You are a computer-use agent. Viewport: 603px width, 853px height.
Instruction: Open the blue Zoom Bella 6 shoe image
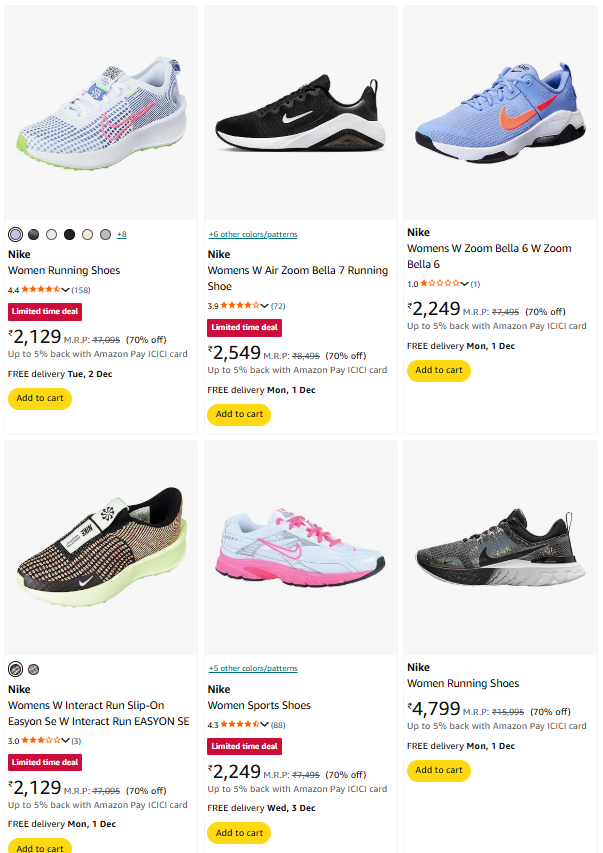(x=500, y=115)
